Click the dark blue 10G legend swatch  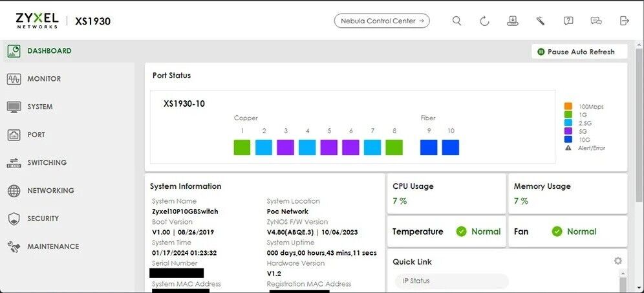point(568,140)
